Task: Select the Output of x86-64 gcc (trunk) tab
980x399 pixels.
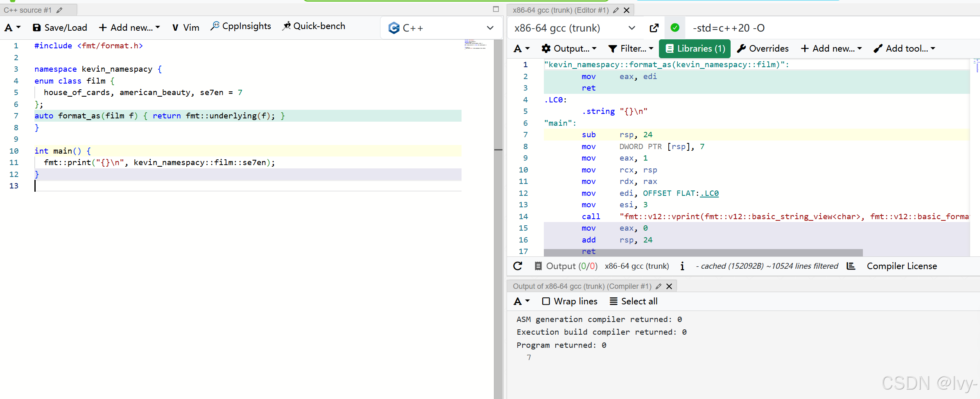Action: click(x=582, y=286)
